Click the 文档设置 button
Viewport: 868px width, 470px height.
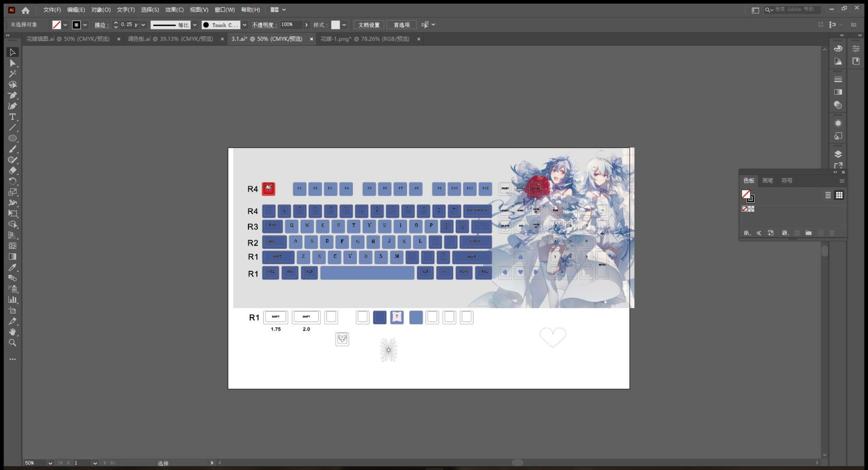click(x=369, y=25)
